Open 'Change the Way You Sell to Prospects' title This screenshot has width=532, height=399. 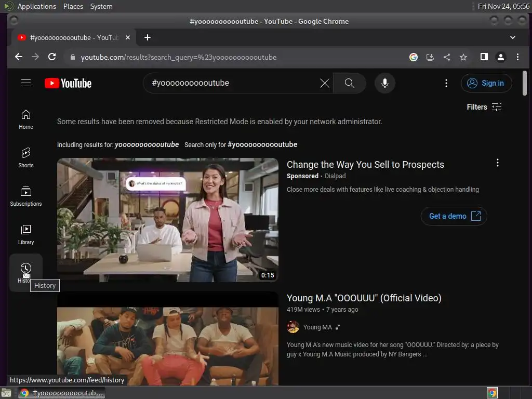(365, 165)
